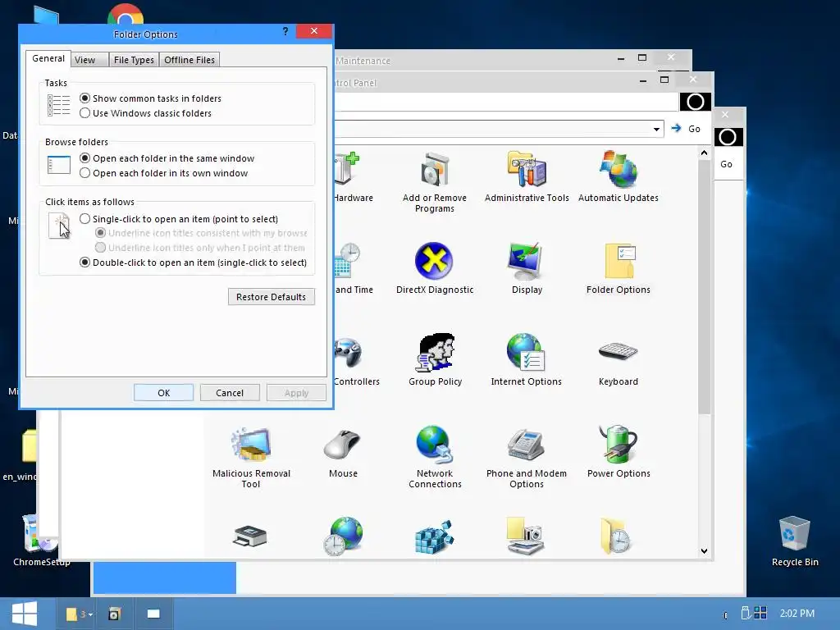This screenshot has height=630, width=840.
Task: Click the Go button in Control Panel
Action: (x=687, y=129)
